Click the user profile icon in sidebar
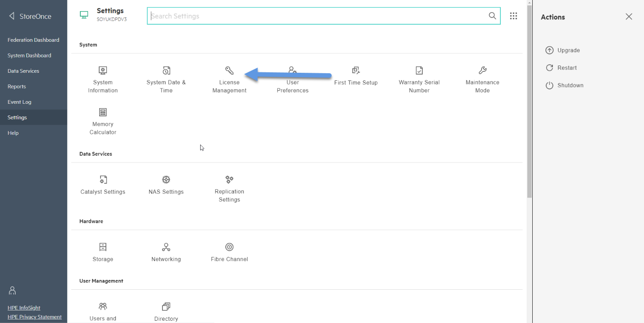644x323 pixels. (12, 291)
